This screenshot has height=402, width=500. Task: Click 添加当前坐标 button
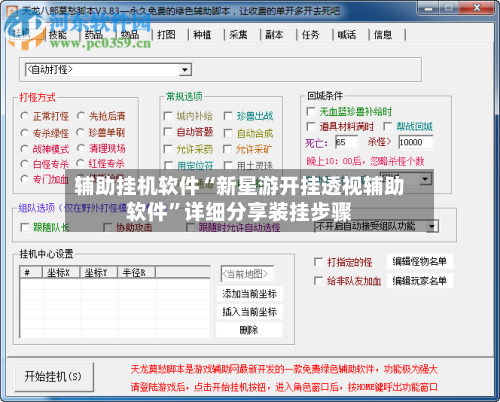click(249, 294)
